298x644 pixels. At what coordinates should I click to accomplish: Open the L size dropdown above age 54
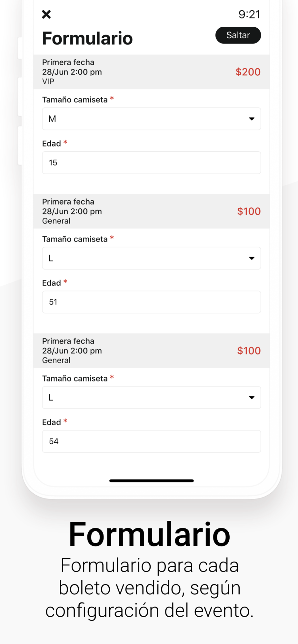pyautogui.click(x=151, y=398)
